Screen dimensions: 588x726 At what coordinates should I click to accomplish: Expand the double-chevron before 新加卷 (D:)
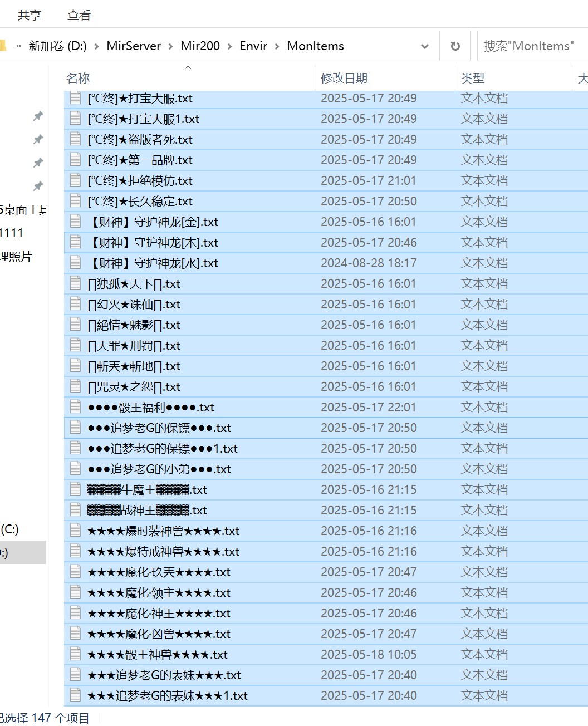(x=19, y=46)
